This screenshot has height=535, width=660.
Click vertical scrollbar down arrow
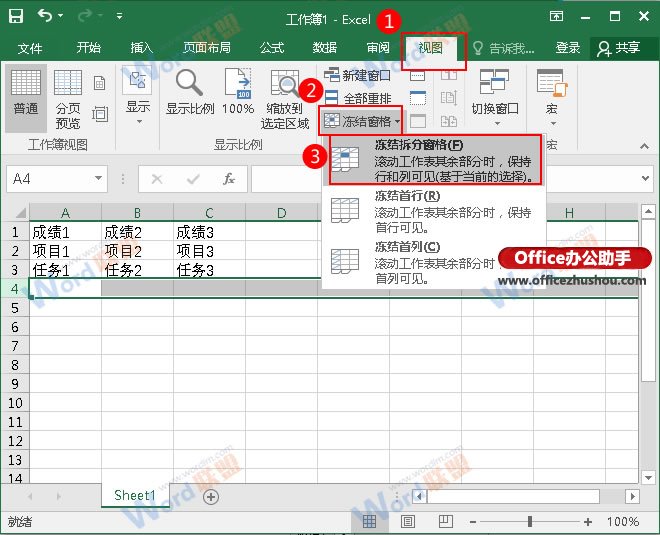pos(648,477)
